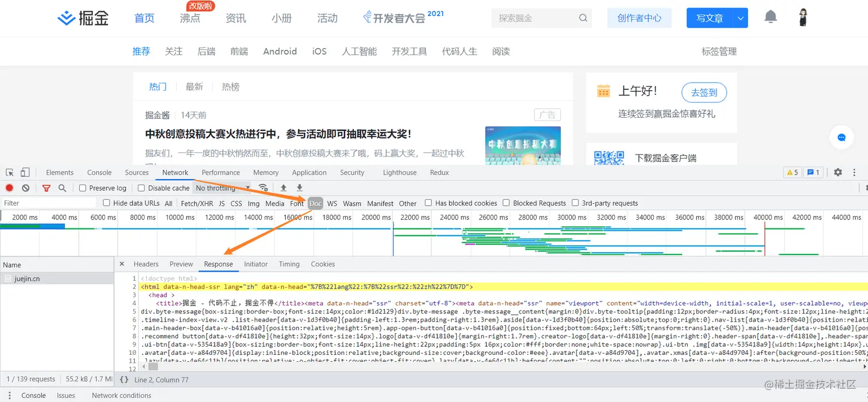Open the Initiator tab of the request
Screen dimensions: 868x402
tap(256, 264)
